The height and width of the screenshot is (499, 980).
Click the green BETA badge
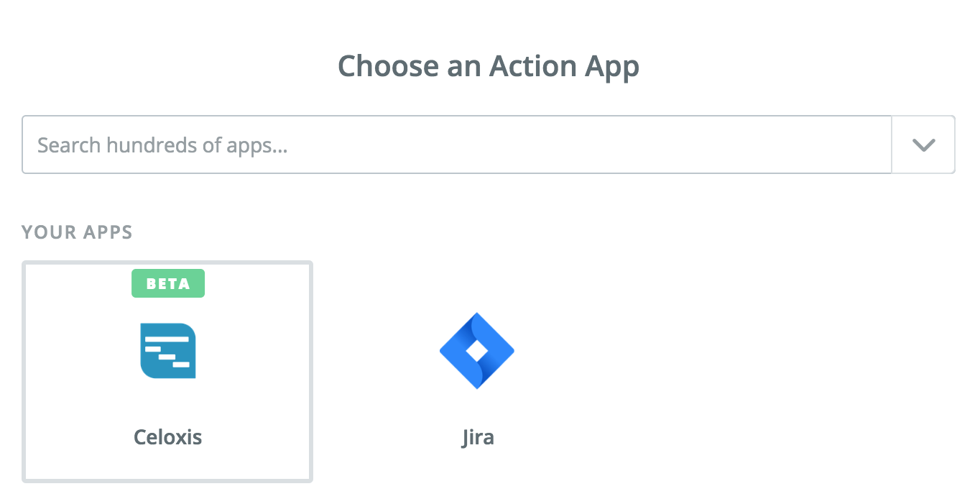pos(168,283)
